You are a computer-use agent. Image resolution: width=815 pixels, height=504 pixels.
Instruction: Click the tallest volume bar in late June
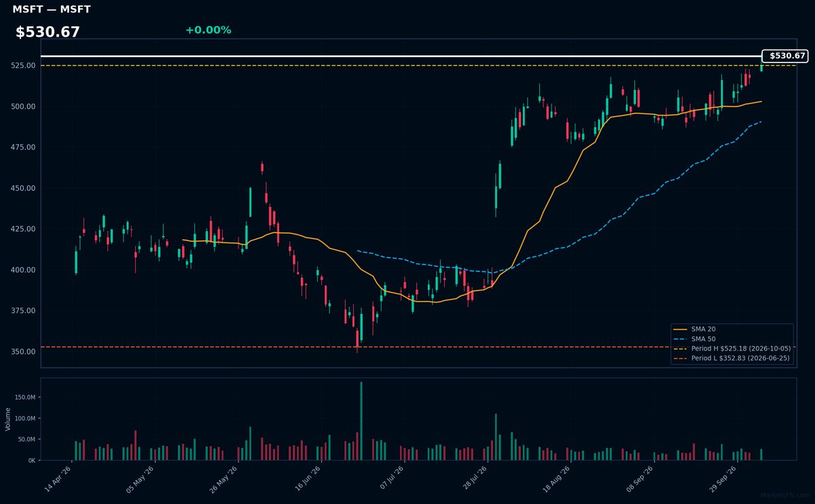[x=361, y=421]
